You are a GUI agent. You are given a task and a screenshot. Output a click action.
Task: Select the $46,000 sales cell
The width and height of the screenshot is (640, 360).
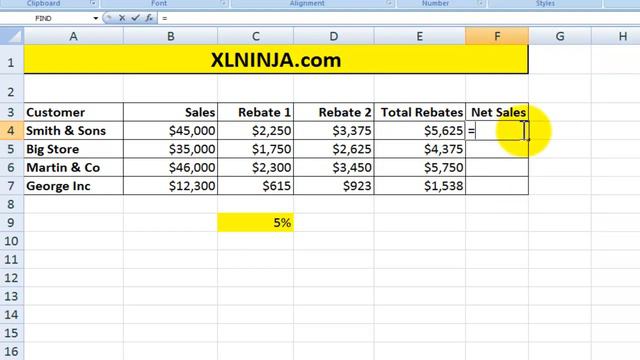171,167
